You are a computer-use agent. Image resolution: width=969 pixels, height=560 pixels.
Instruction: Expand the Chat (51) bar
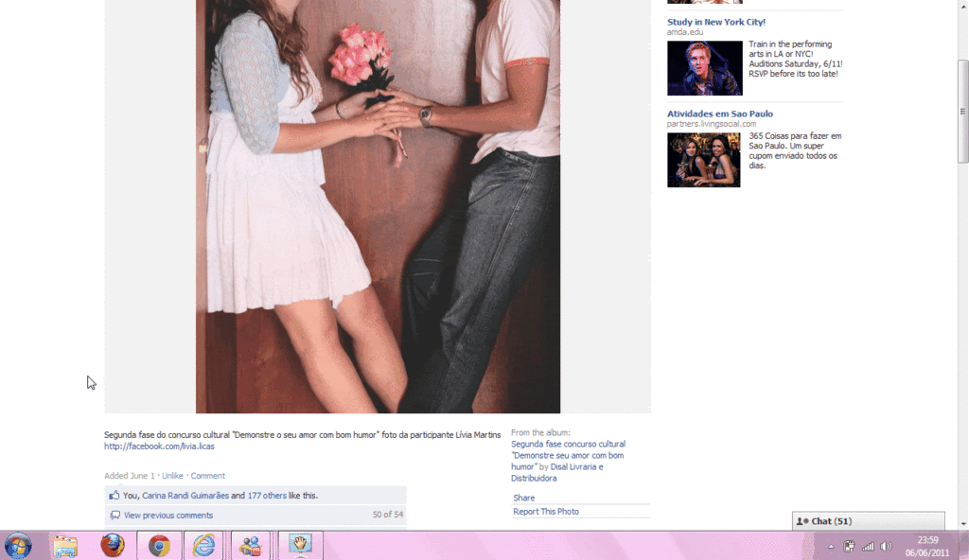[868, 521]
